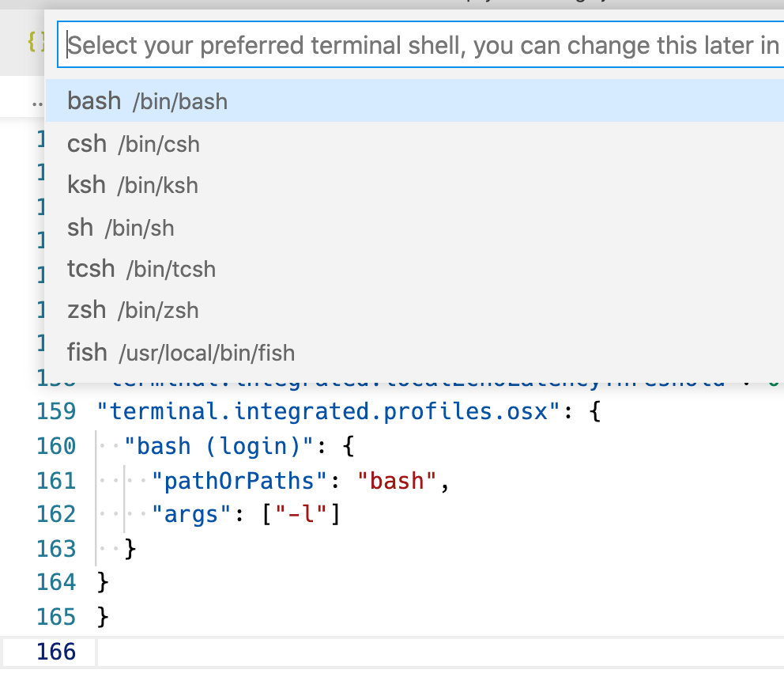
Task: Select tcsh from the shell list
Action: coord(141,269)
